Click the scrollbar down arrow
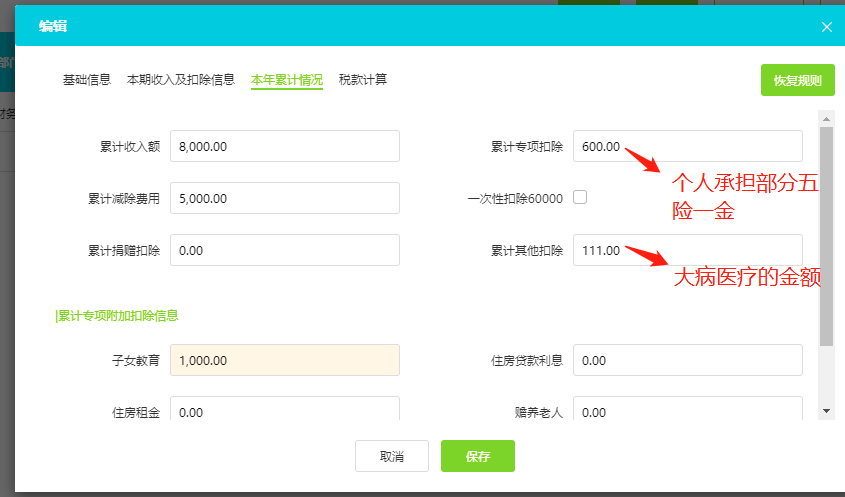The width and height of the screenshot is (845, 497). [826, 411]
